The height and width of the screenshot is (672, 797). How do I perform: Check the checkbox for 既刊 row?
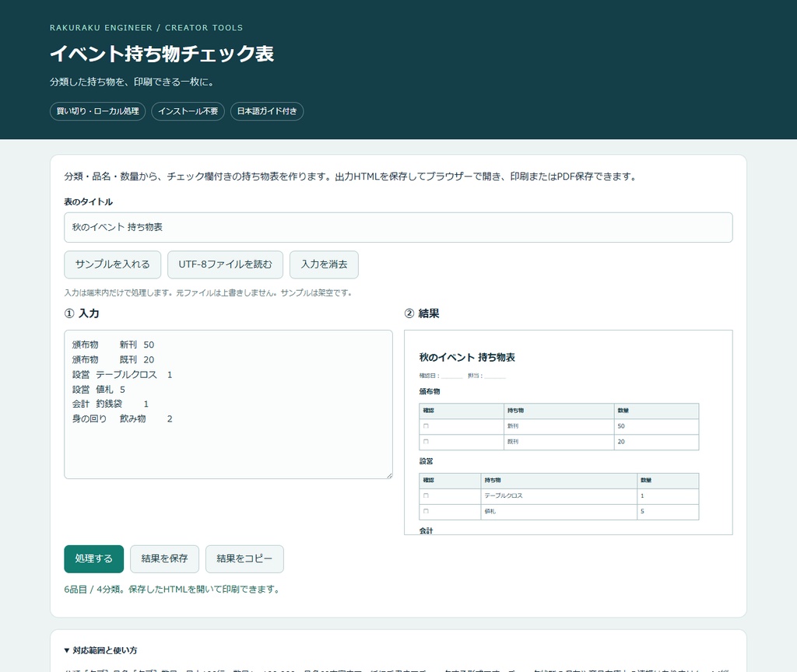click(x=426, y=442)
